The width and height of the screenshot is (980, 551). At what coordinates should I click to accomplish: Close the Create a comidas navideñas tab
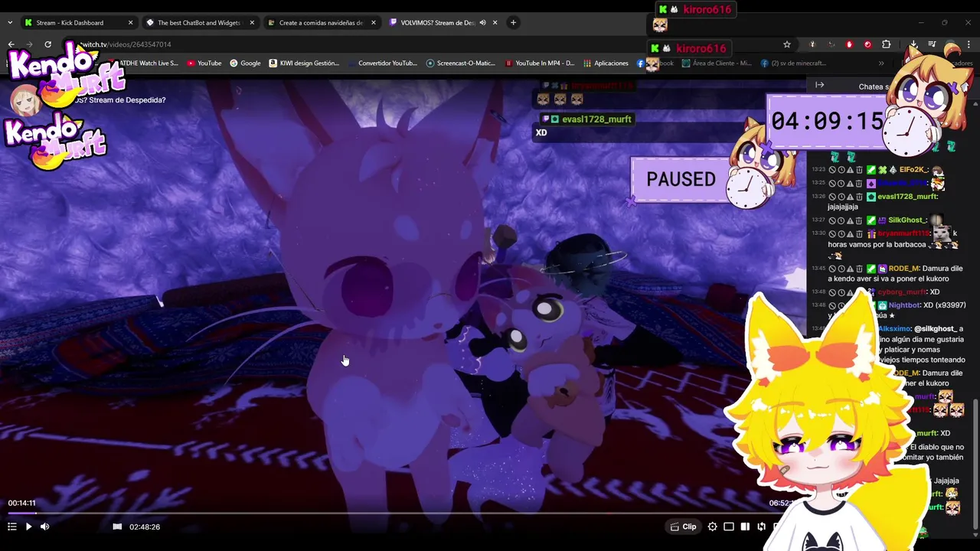374,22
